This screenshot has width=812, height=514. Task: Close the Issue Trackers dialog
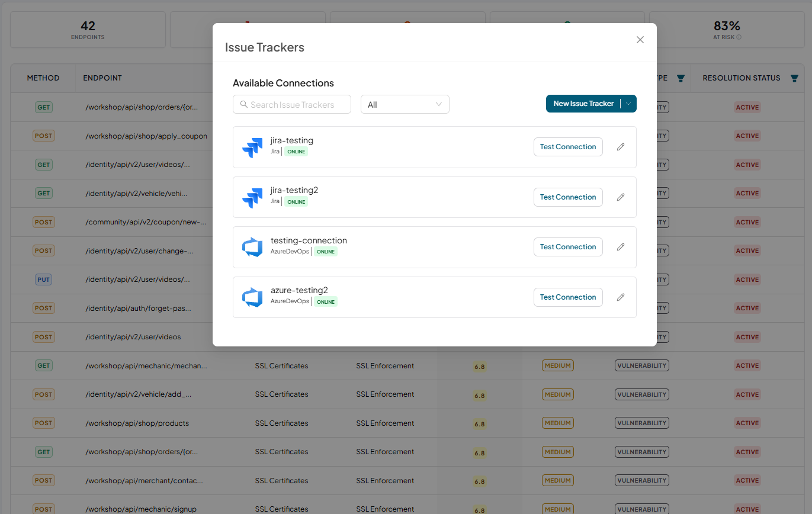pyautogui.click(x=640, y=40)
